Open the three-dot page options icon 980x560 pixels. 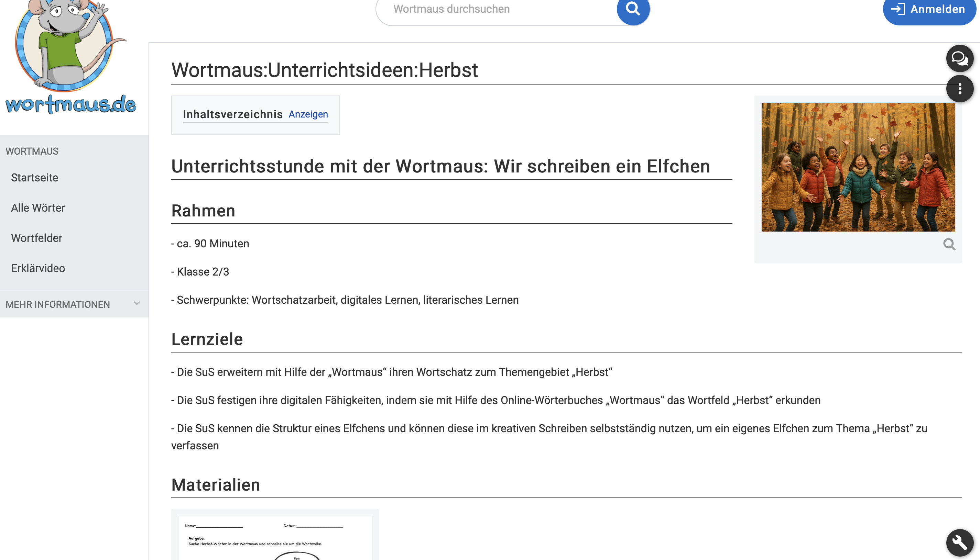[x=960, y=88]
